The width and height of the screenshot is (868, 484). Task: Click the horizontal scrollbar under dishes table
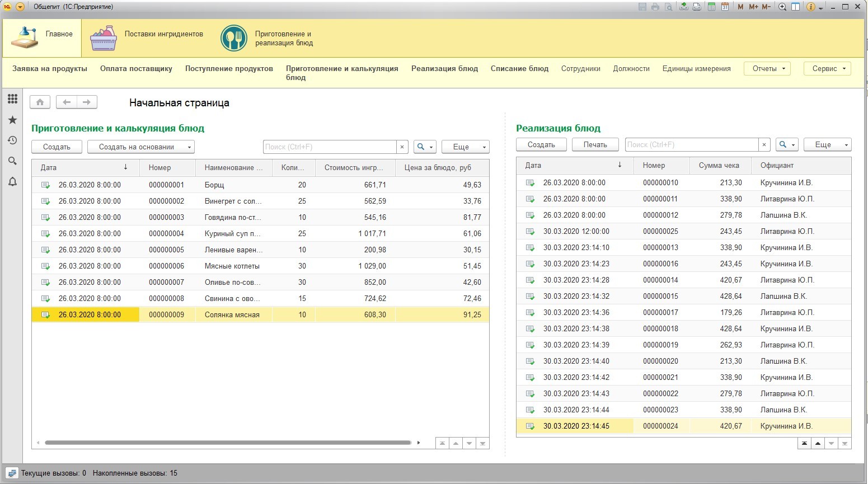click(228, 443)
